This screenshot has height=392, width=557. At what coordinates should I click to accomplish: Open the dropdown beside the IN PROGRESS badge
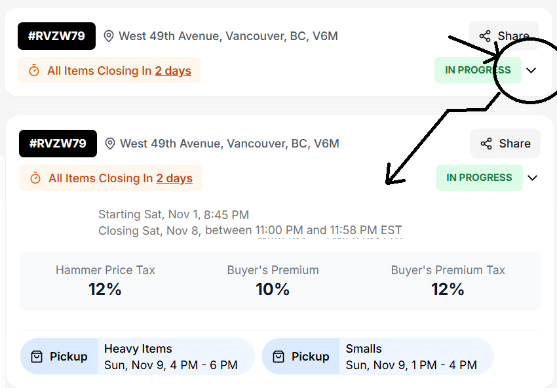532,70
